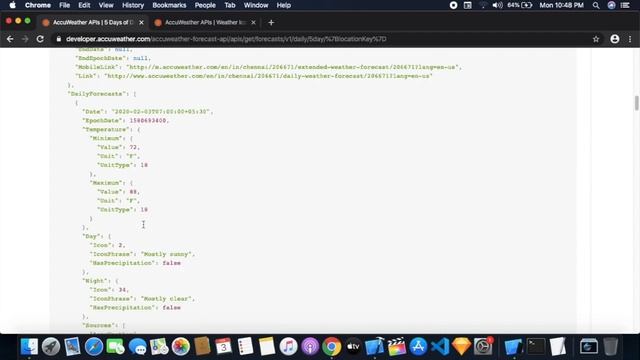Open the Help menu
The width and height of the screenshot is (640, 360).
point(284,5)
